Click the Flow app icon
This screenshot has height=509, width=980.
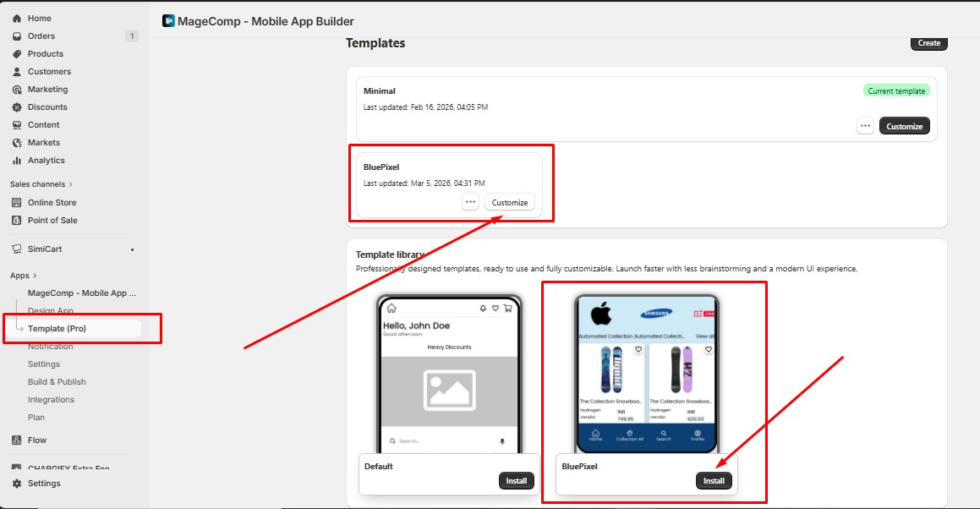click(x=17, y=441)
